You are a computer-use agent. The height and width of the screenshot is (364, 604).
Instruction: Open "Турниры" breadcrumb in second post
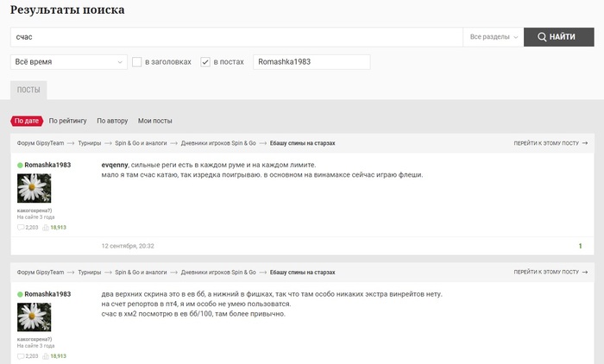click(x=90, y=273)
